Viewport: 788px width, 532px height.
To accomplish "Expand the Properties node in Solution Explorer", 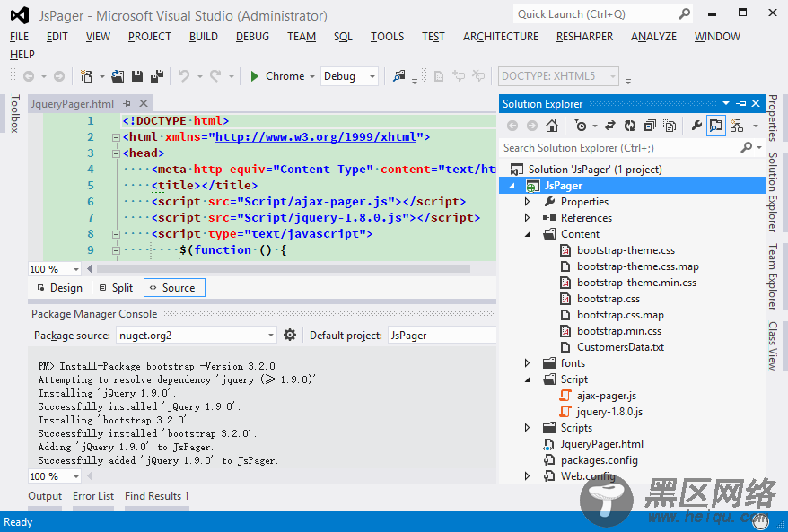I will 527,202.
